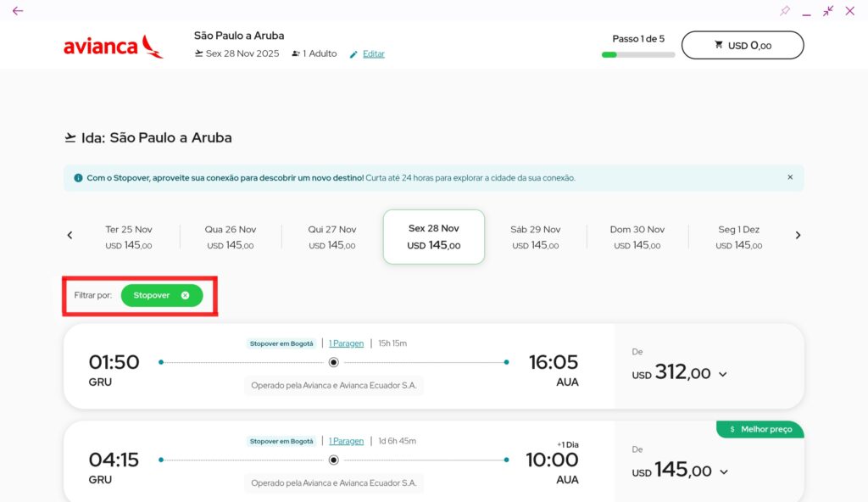The width and height of the screenshot is (868, 502).
Task: Open the shopping cart USD 0,00
Action: point(742,45)
